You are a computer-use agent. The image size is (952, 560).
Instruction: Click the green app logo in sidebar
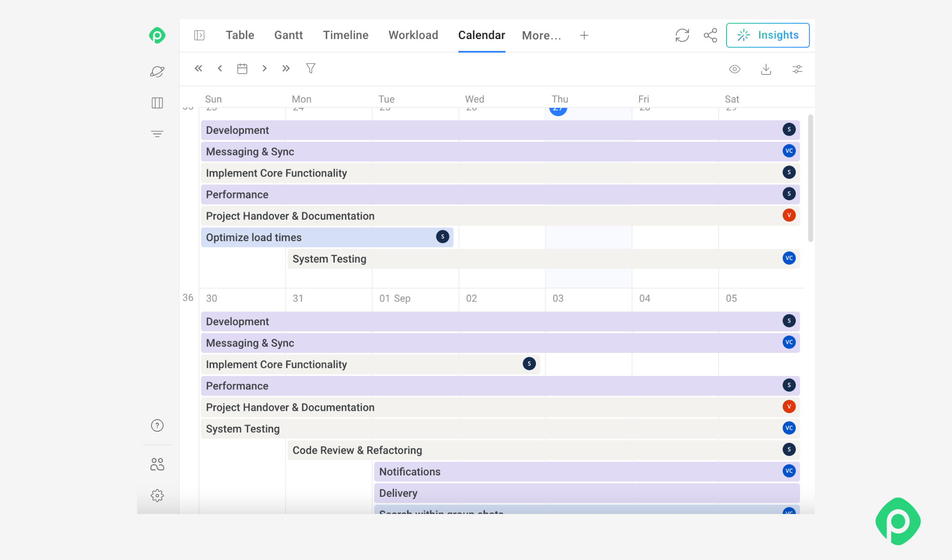(x=157, y=35)
